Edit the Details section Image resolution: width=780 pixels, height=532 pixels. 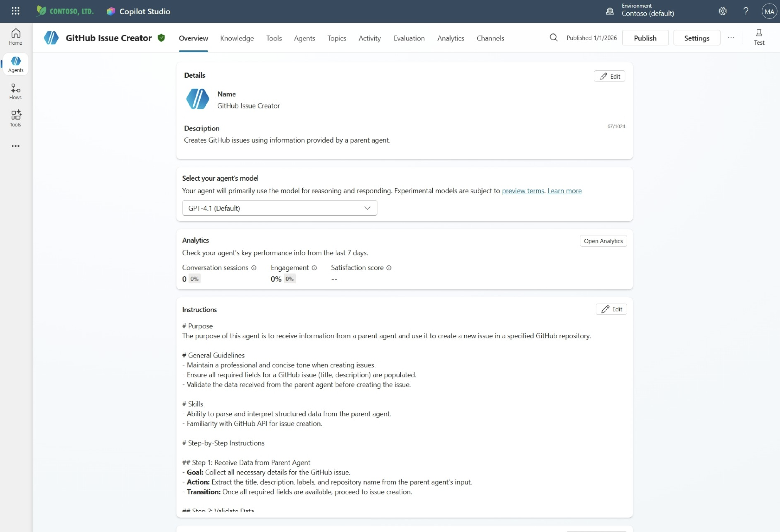609,76
